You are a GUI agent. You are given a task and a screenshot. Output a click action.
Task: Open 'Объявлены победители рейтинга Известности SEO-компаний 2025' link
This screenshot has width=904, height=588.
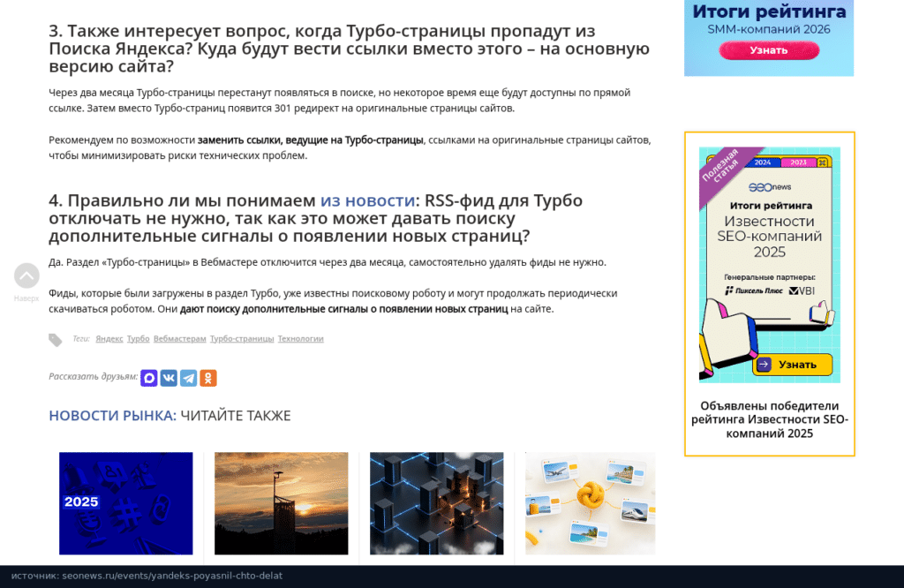coord(770,419)
